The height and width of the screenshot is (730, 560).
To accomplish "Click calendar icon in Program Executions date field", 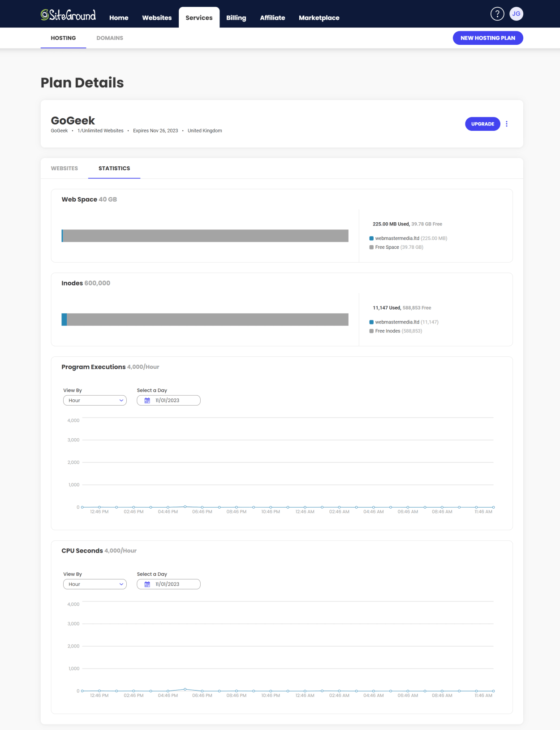I will click(x=147, y=401).
